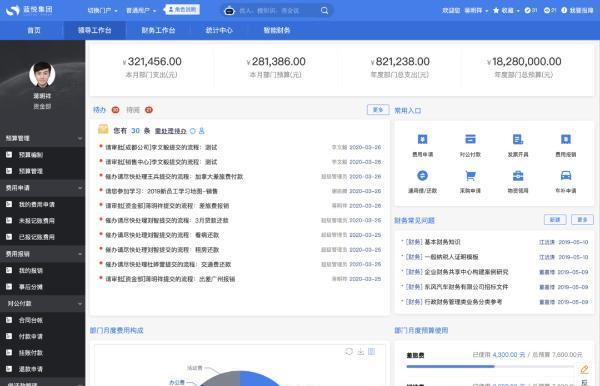Select the 待办 tab with badge 30

[106, 110]
